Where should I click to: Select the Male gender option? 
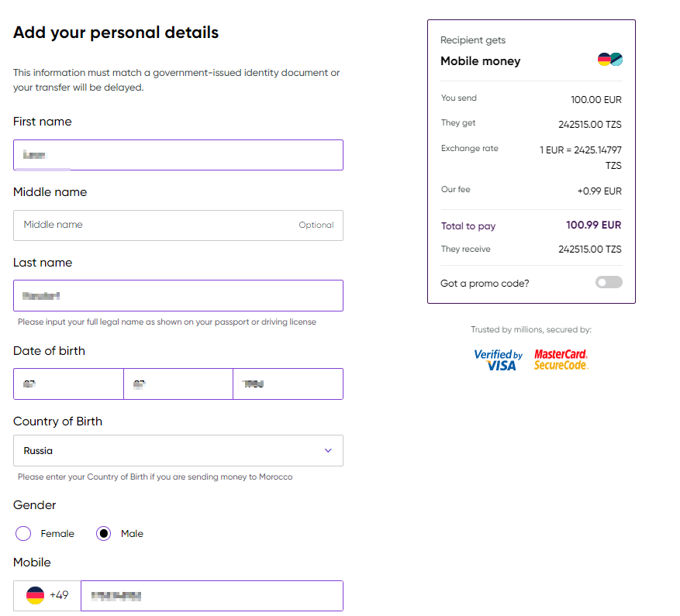[x=104, y=533]
